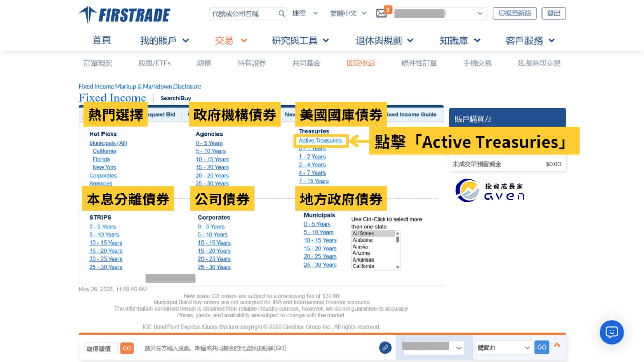
Task: Select Alabama in the state list
Action: (373, 240)
